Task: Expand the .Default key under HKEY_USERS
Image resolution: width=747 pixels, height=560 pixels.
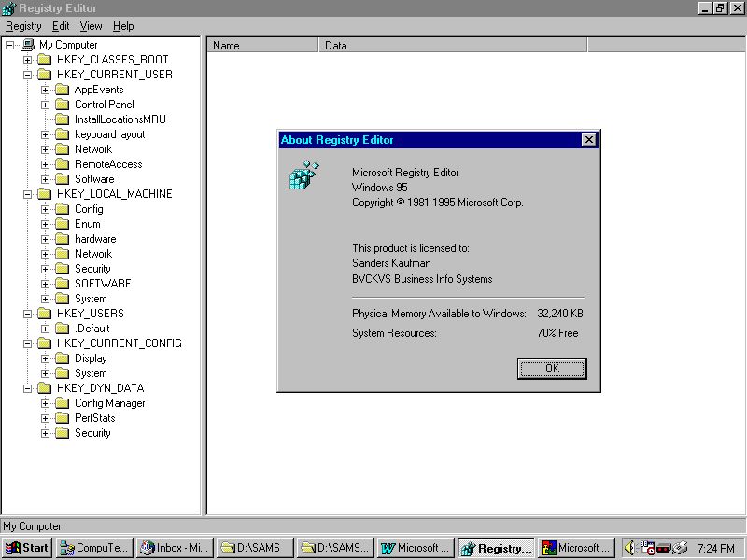Action: (x=45, y=329)
